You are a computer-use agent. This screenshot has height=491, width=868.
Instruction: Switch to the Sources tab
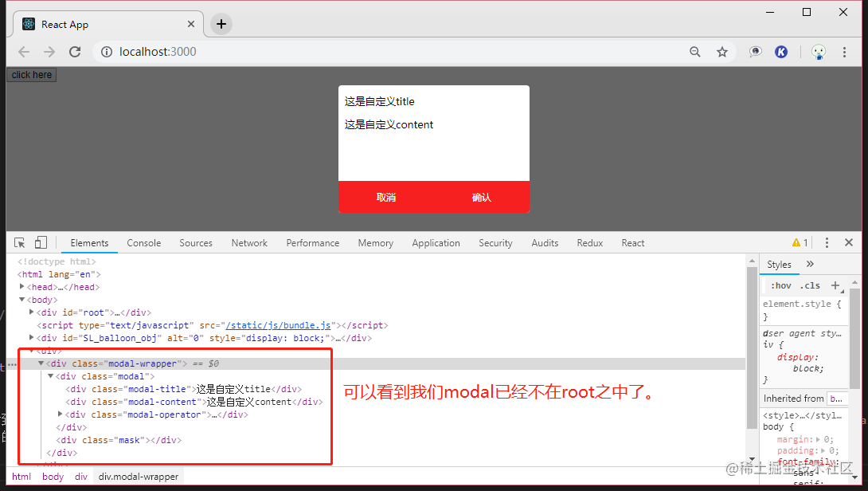click(x=196, y=243)
